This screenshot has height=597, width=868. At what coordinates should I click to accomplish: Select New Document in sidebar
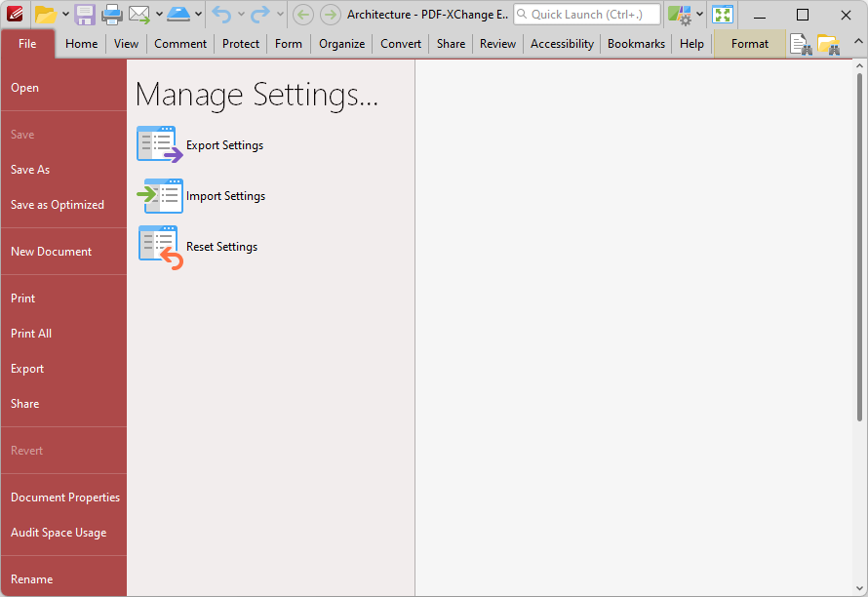pyautogui.click(x=63, y=252)
